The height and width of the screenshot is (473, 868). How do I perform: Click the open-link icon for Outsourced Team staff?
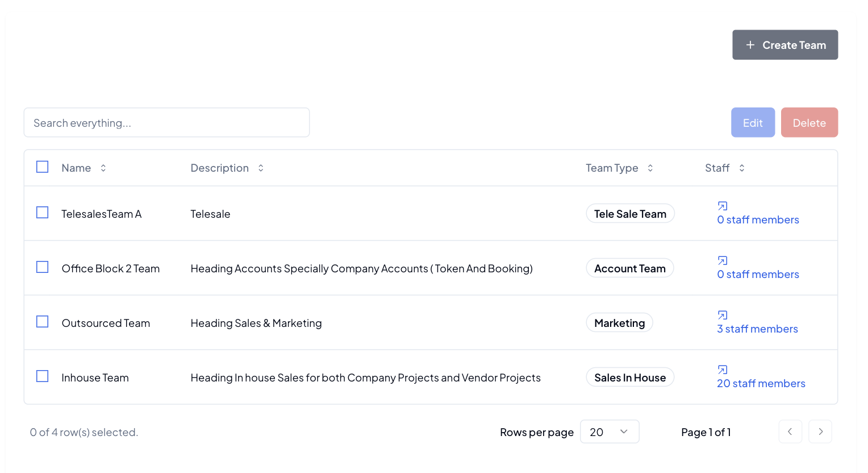[x=722, y=315]
